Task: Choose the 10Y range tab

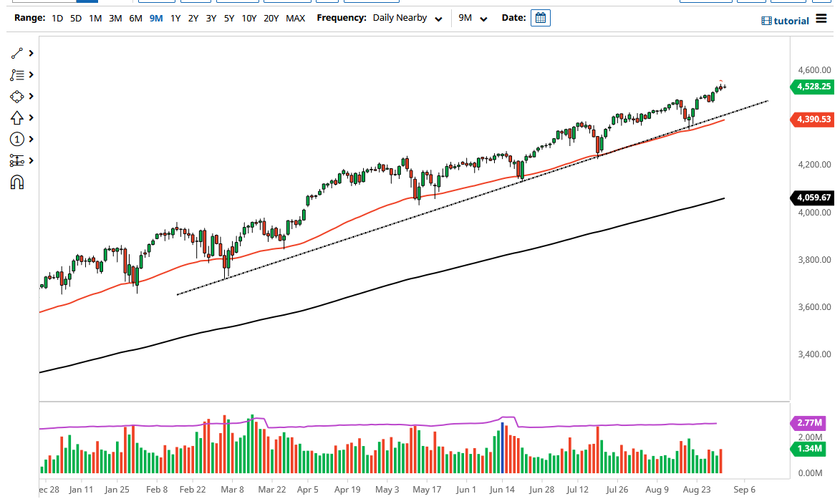Action: click(x=248, y=19)
